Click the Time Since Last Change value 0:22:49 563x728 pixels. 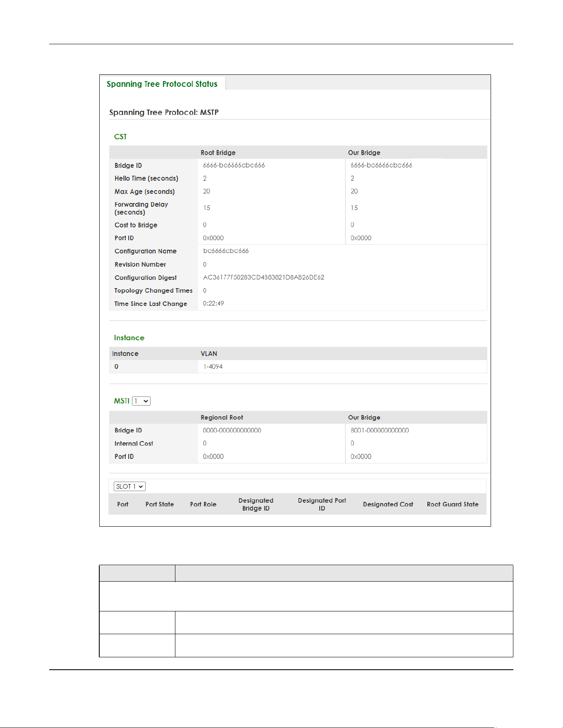coord(213,303)
